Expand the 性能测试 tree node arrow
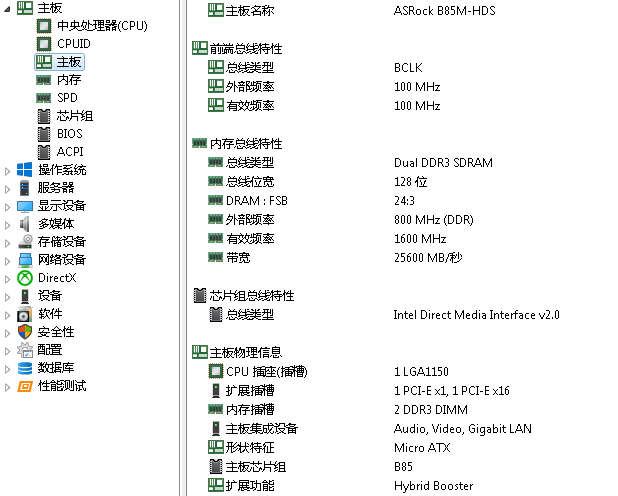This screenshot has height=496, width=618. pos(7,387)
